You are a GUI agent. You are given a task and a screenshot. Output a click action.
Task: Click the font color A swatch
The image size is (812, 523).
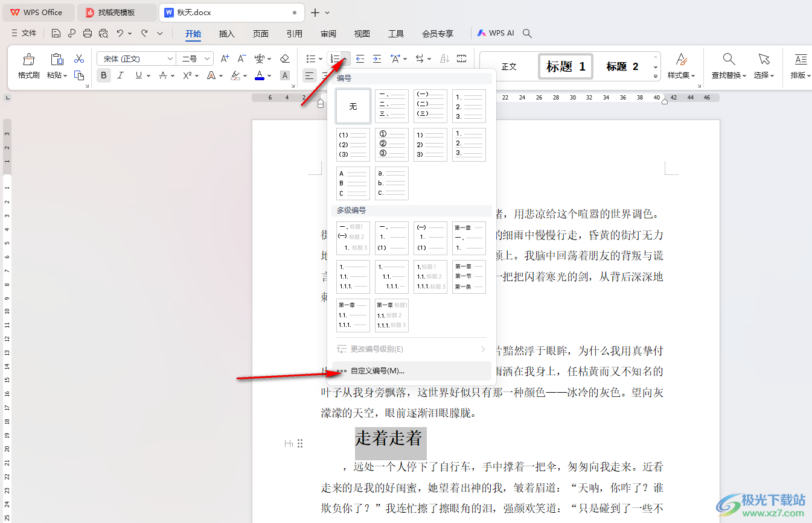tap(260, 75)
